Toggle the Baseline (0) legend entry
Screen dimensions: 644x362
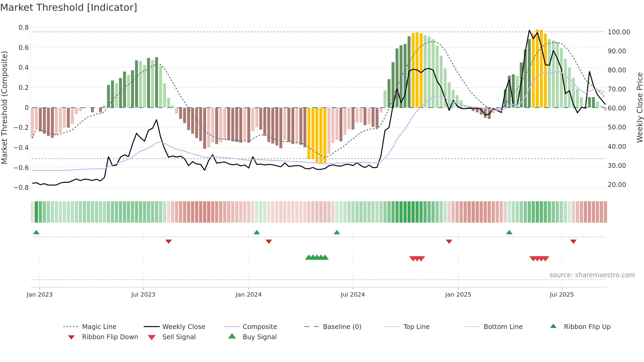point(333,327)
